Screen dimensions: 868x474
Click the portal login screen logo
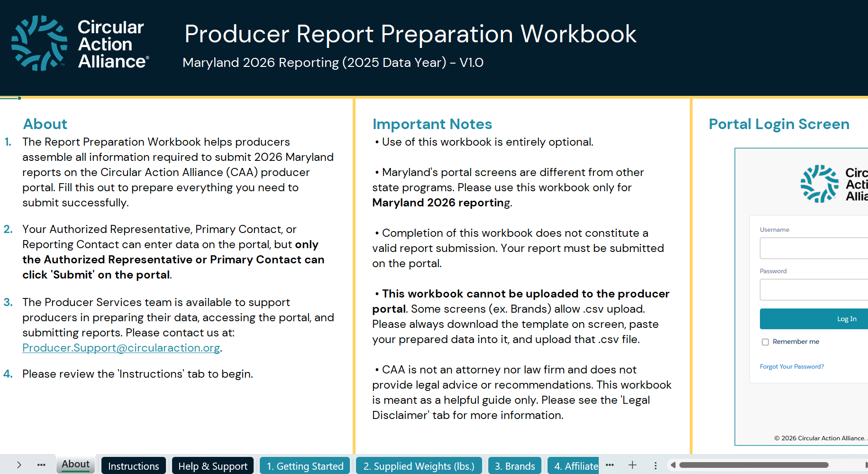[x=834, y=184]
